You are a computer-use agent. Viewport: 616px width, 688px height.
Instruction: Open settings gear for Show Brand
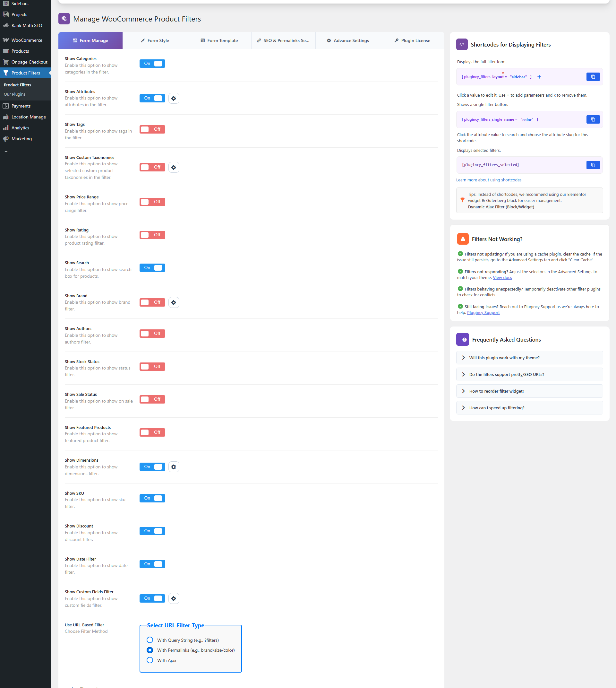click(x=174, y=302)
